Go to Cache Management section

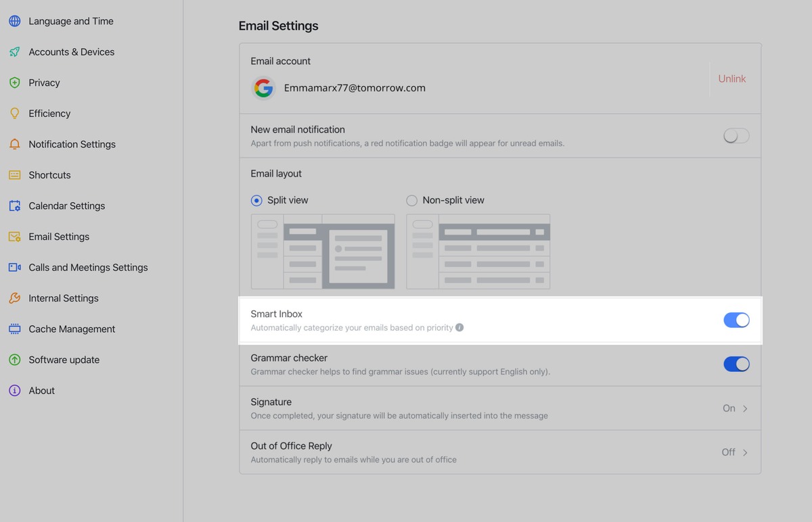click(72, 329)
